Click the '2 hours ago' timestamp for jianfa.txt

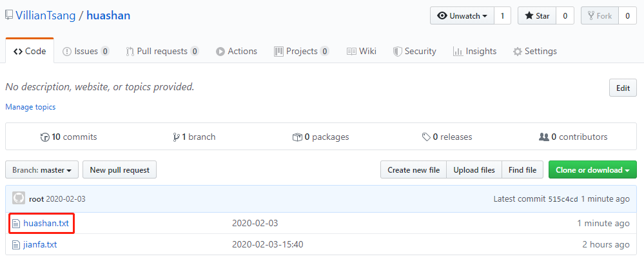[606, 245]
